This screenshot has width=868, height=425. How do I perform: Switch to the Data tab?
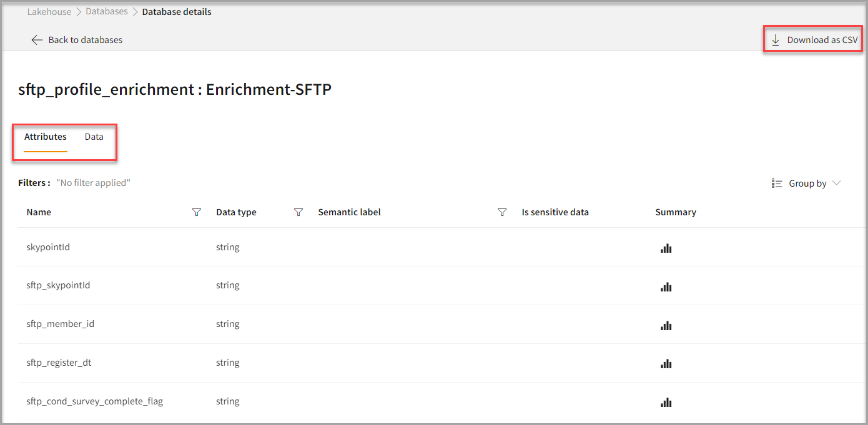pos(94,137)
